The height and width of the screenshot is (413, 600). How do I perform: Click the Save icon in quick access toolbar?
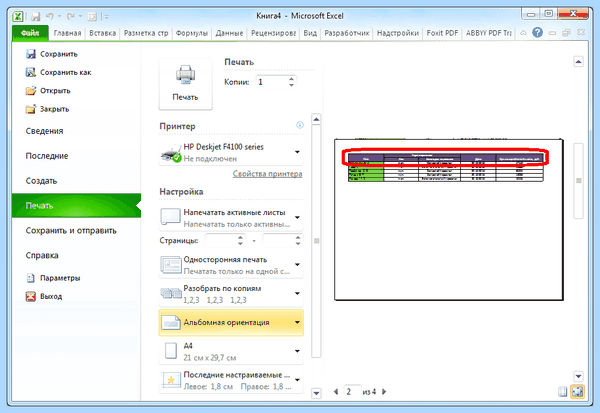[36, 16]
